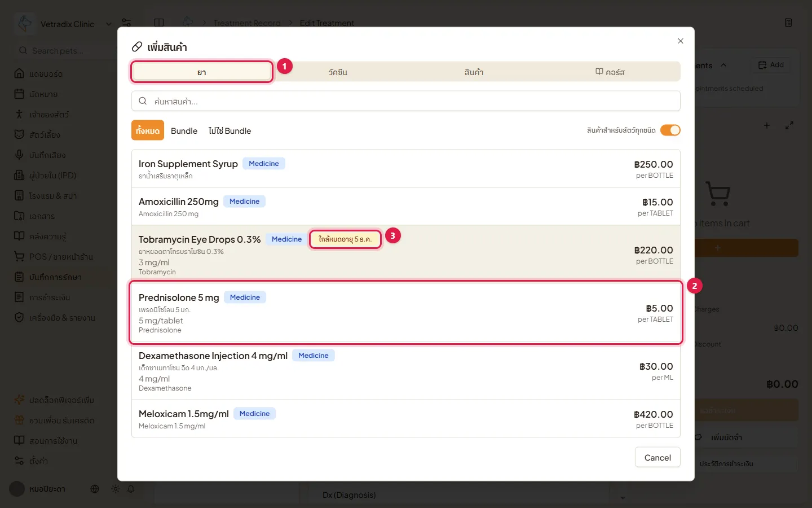
Task: Select the ไม่ใช่ Bundle filter chip
Action: click(230, 131)
